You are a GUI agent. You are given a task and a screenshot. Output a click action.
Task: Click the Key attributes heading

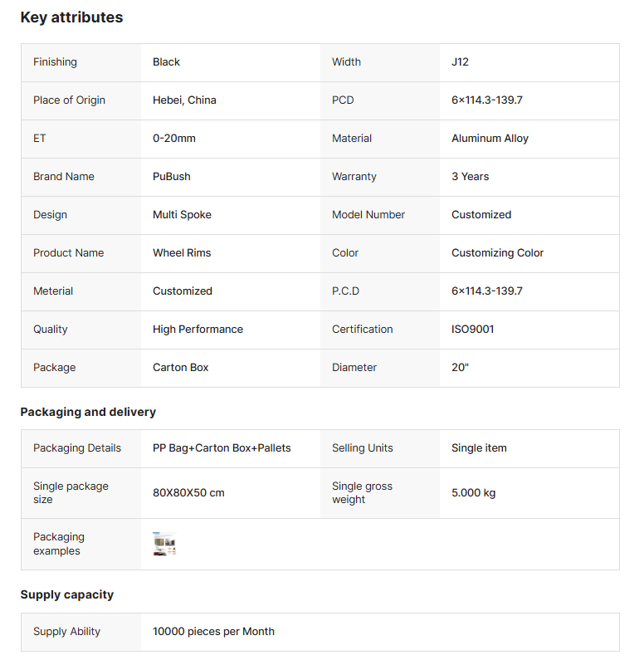pyautogui.click(x=71, y=17)
